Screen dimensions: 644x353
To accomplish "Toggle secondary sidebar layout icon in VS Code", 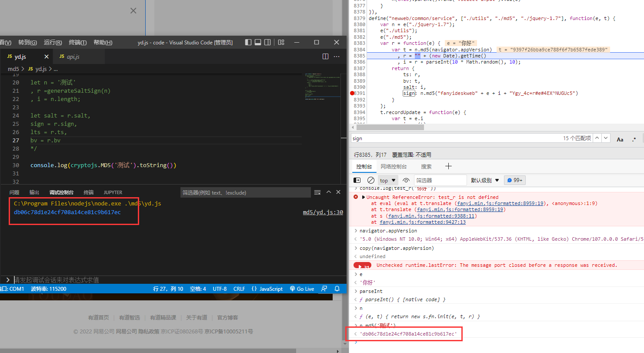I will pos(267,42).
